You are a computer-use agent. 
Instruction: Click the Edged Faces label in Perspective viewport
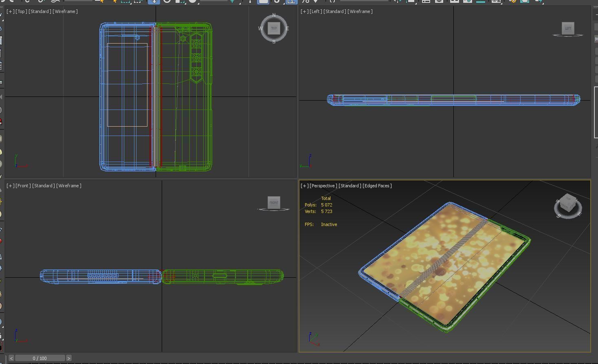click(x=377, y=185)
